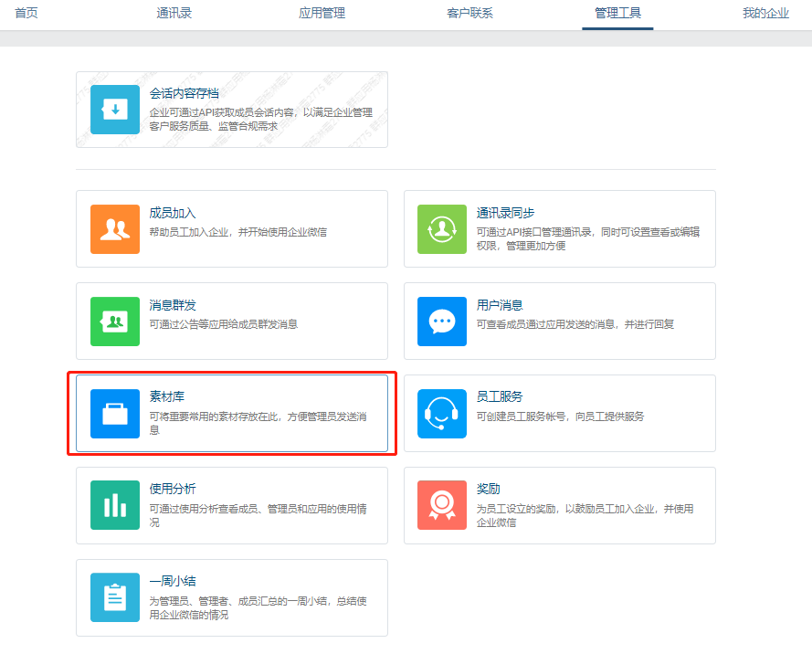The image size is (812, 654).
Task: Click the 一周小结 clipboard icon
Action: coord(115,597)
